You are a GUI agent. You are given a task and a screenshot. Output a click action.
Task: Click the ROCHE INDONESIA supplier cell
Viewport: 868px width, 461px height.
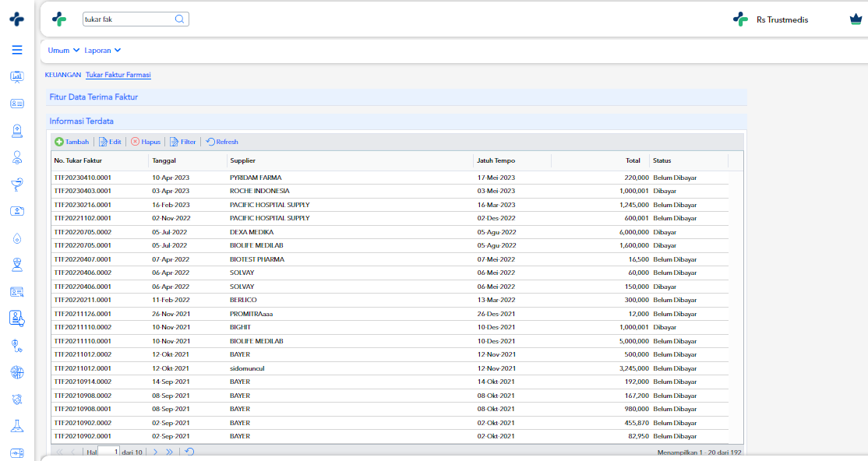(x=351, y=191)
